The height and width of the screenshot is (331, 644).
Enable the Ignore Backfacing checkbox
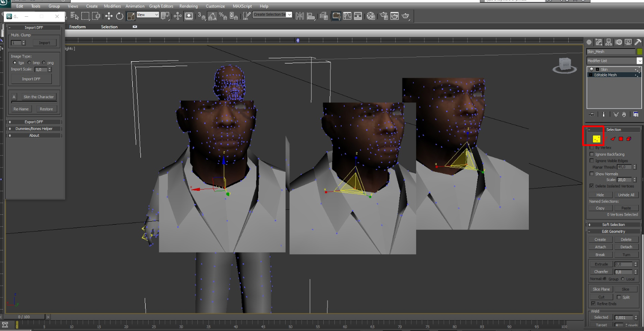592,154
